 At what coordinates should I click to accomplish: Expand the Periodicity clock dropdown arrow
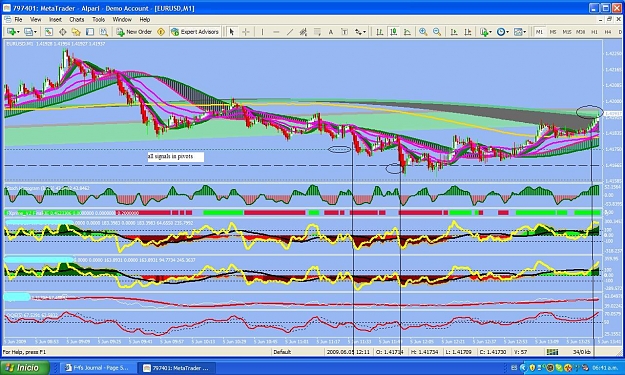click(x=507, y=32)
